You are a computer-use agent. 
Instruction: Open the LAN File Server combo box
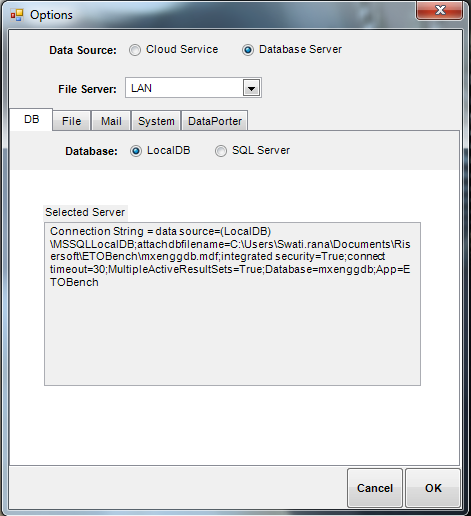(x=193, y=88)
